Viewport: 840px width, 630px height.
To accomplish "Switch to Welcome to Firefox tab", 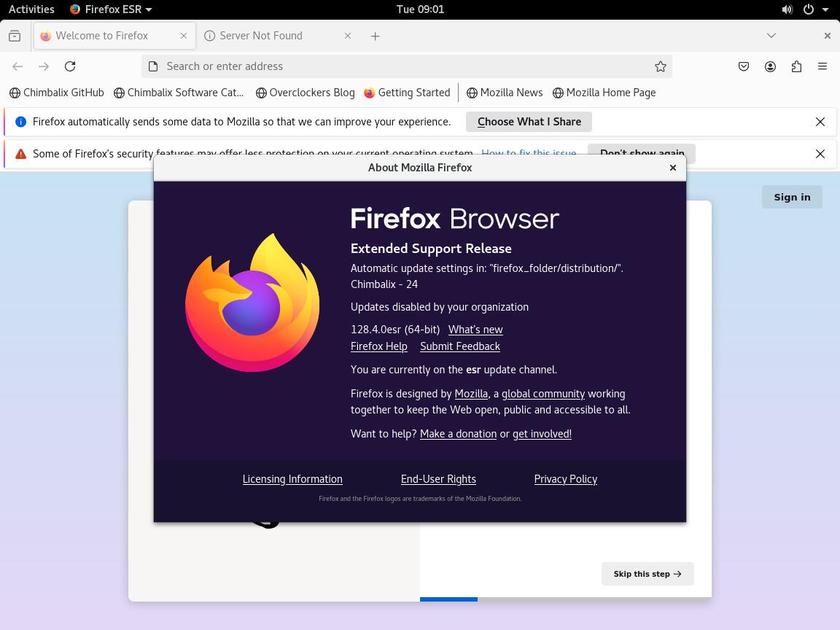I will point(114,36).
